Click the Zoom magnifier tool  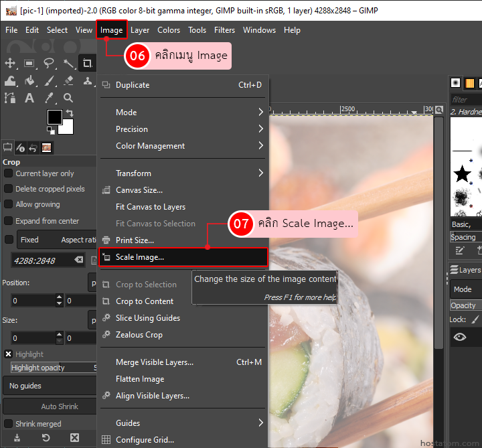(x=68, y=98)
